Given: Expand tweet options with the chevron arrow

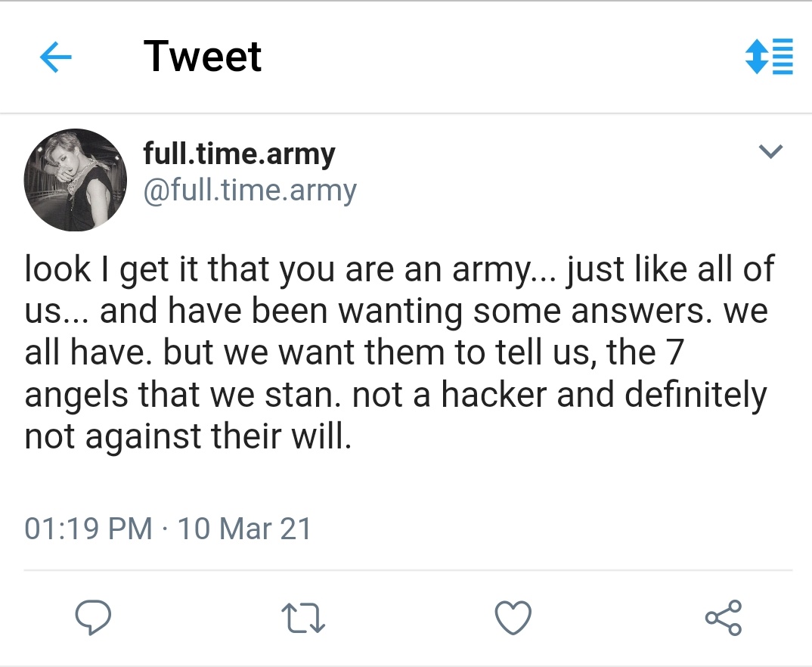Looking at the screenshot, I should coord(770,152).
